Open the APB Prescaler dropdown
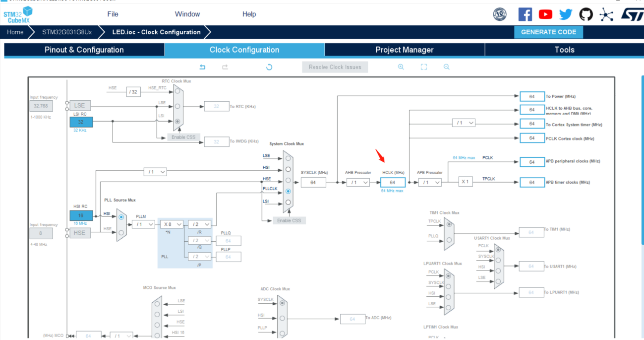 pos(430,183)
